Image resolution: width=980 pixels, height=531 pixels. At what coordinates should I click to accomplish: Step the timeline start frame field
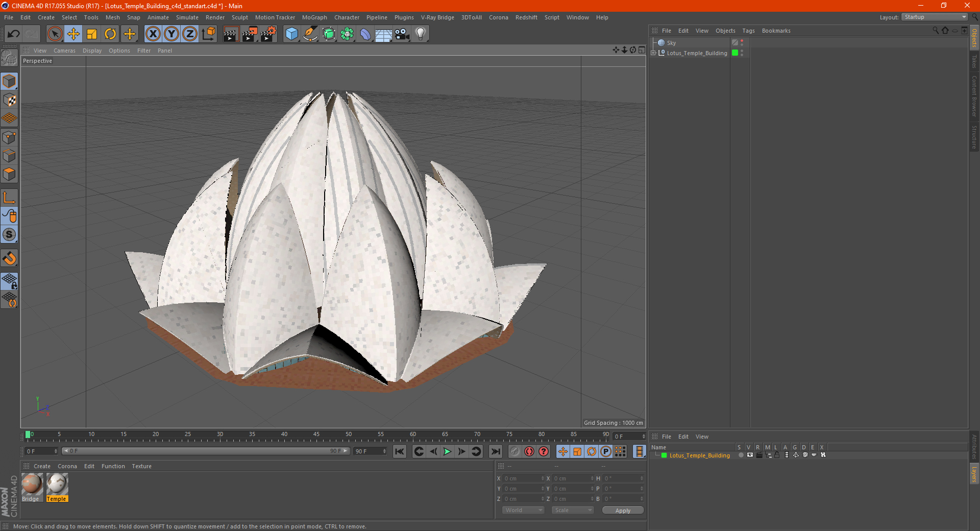click(x=41, y=451)
